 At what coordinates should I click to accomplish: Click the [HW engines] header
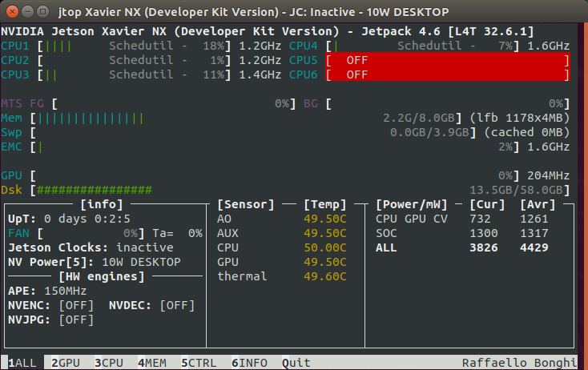tap(102, 276)
